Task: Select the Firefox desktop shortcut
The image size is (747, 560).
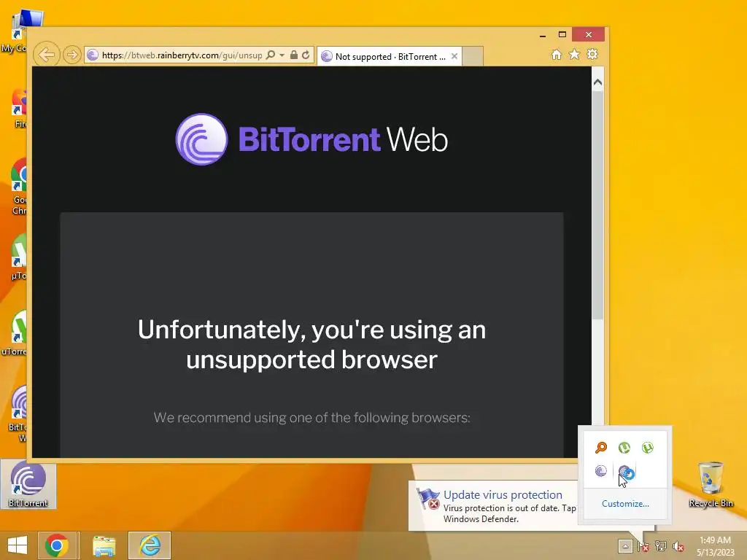Action: tap(20, 109)
